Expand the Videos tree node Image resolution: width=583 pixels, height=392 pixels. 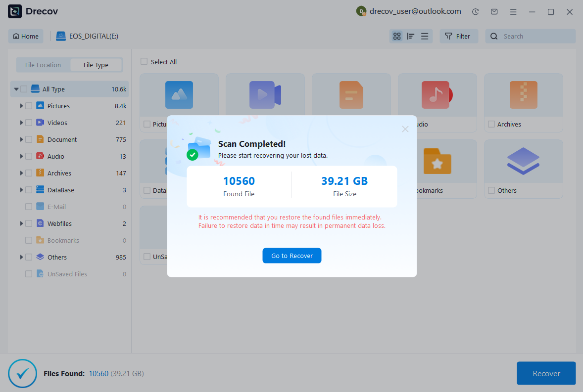tap(21, 123)
